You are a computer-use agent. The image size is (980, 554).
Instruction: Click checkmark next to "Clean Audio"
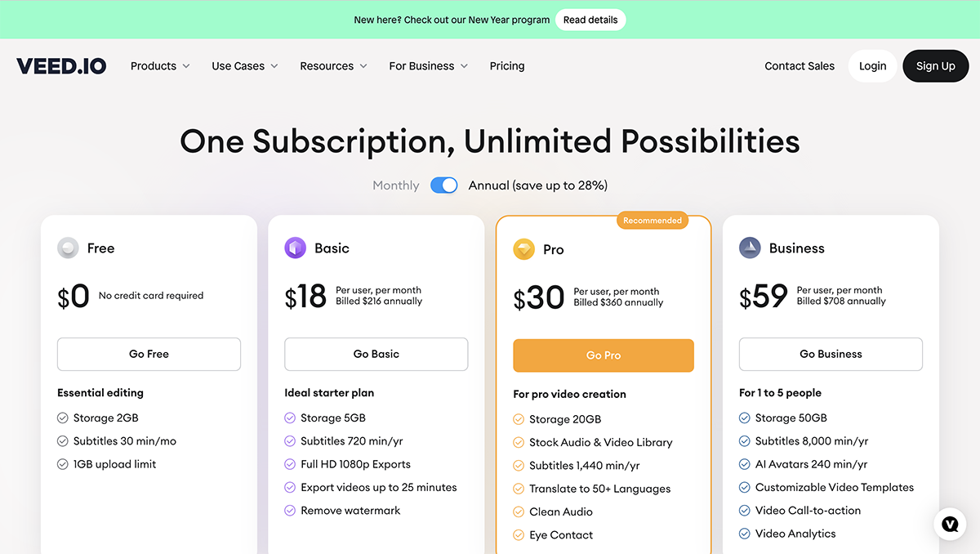pos(519,512)
